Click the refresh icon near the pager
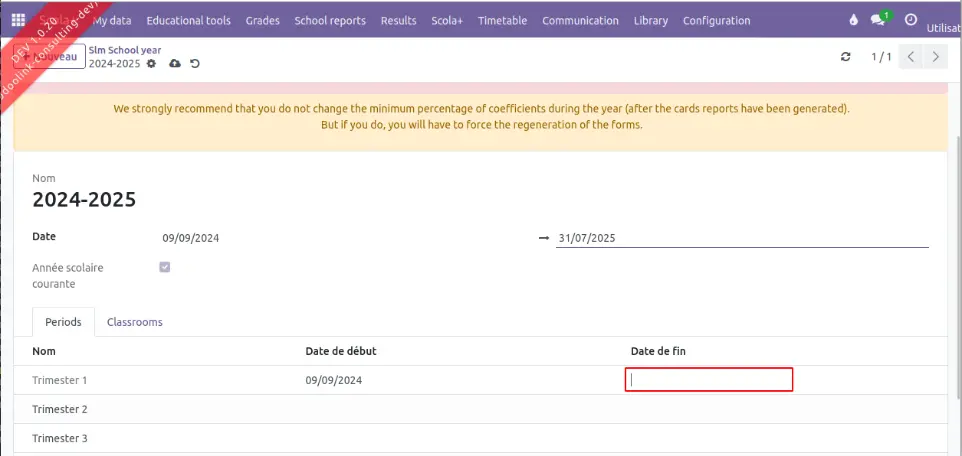Viewport: 962px width, 456px height. 846,57
